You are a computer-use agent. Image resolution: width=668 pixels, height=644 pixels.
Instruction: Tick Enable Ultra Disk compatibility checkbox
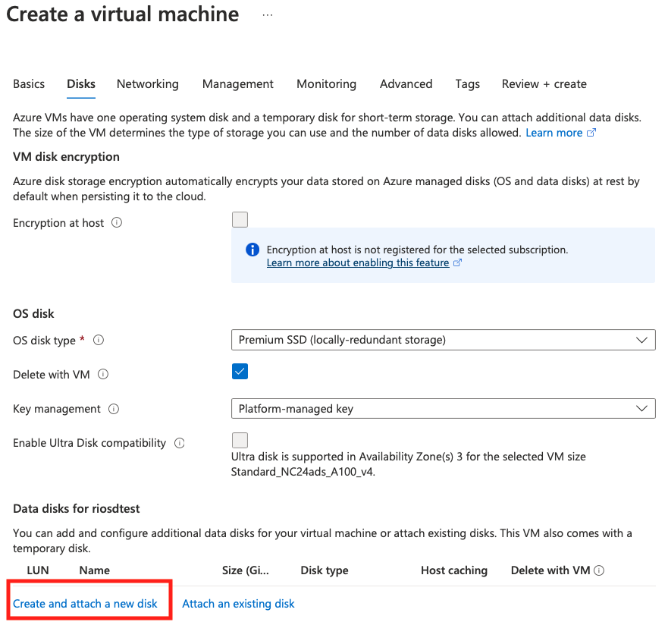click(240, 440)
